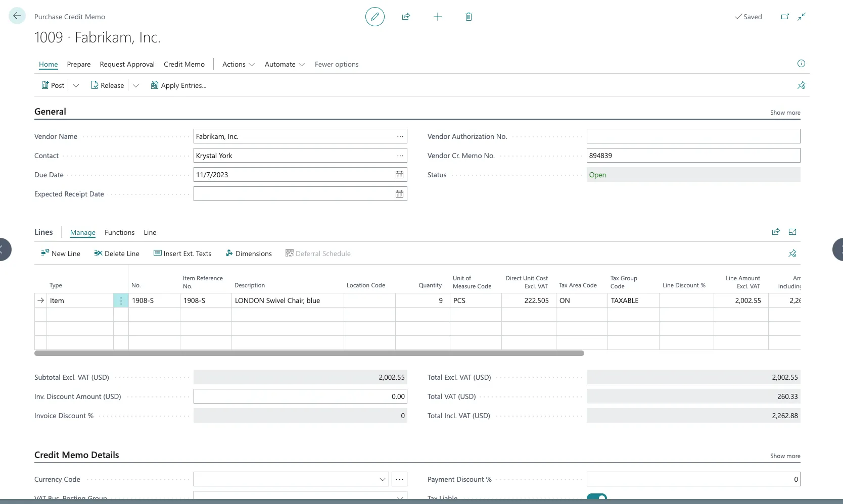Switch to Prepare tab

(79, 64)
